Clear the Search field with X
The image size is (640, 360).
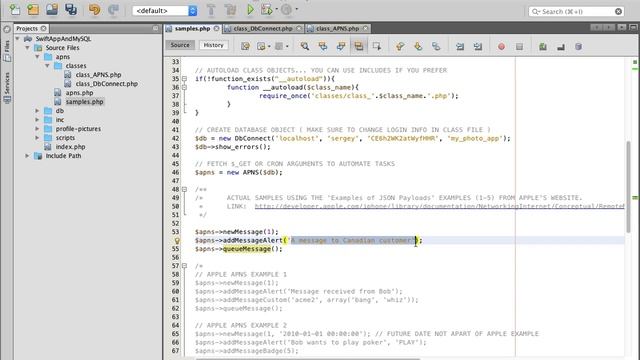[618, 11]
